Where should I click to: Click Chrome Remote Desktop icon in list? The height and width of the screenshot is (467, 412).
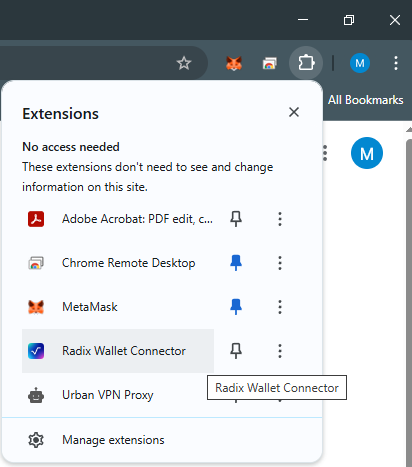36,263
